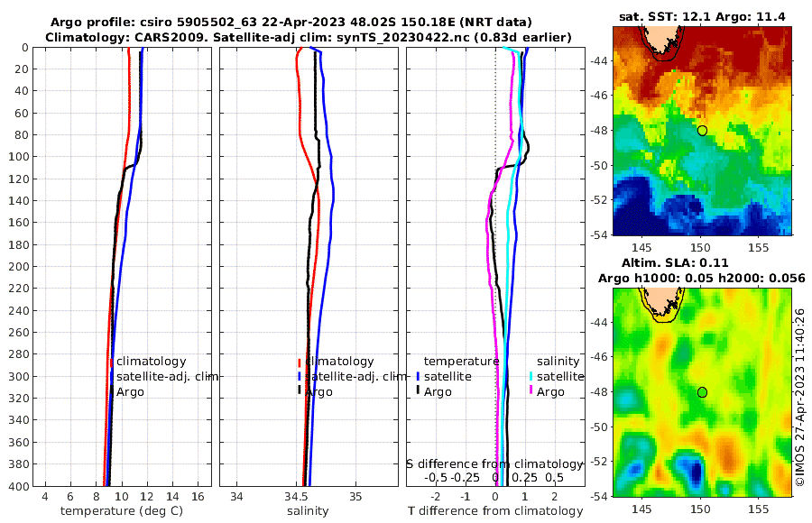Click black Argo legend entry in temperature panel
The image size is (812, 523).
pyautogui.click(x=126, y=392)
